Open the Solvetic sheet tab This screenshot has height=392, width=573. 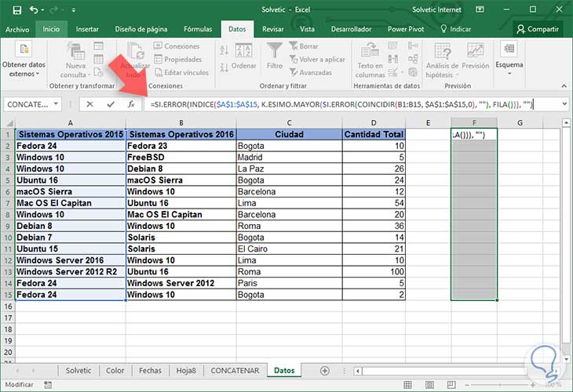78,371
